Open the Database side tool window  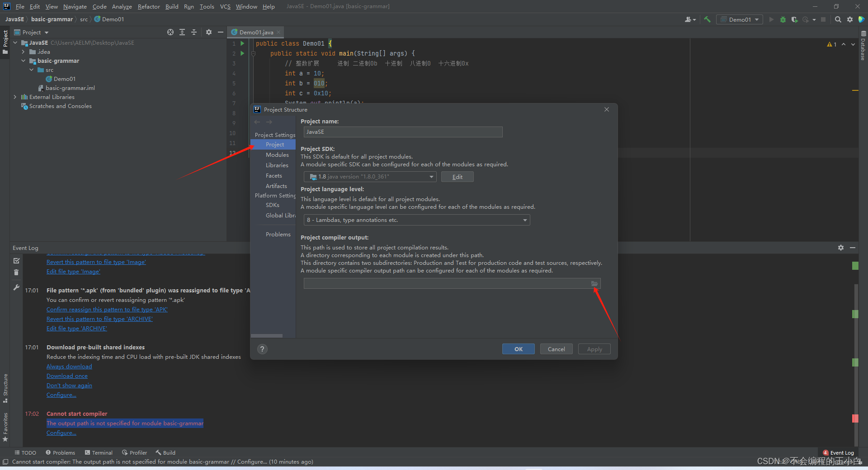coord(863,45)
